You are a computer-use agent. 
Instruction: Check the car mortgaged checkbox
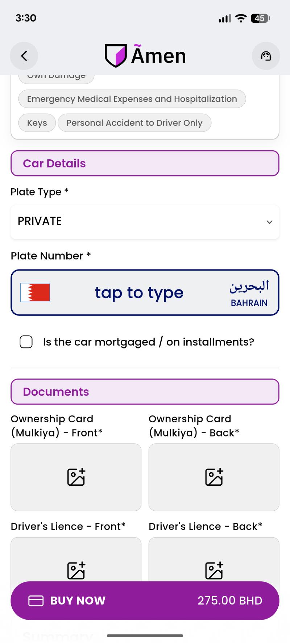pyautogui.click(x=26, y=342)
